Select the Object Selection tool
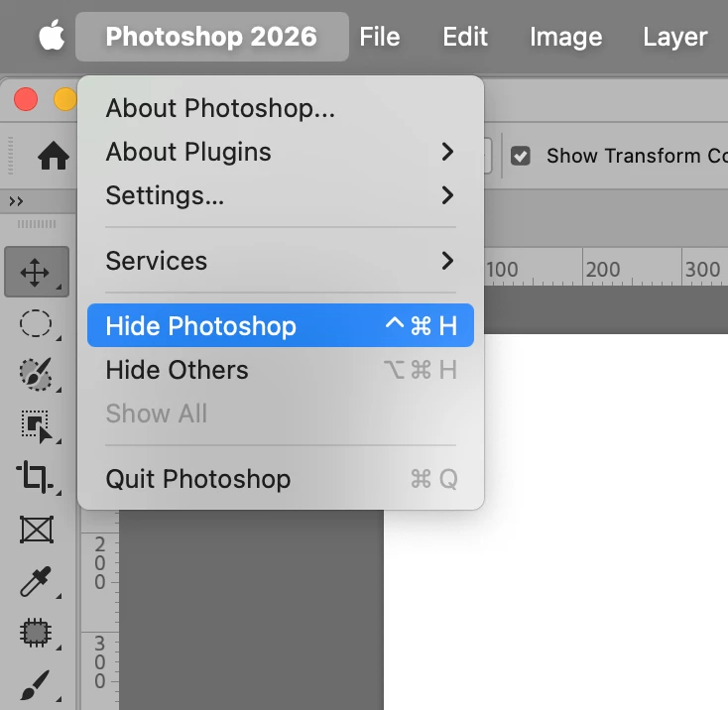The image size is (728, 710). point(37,426)
